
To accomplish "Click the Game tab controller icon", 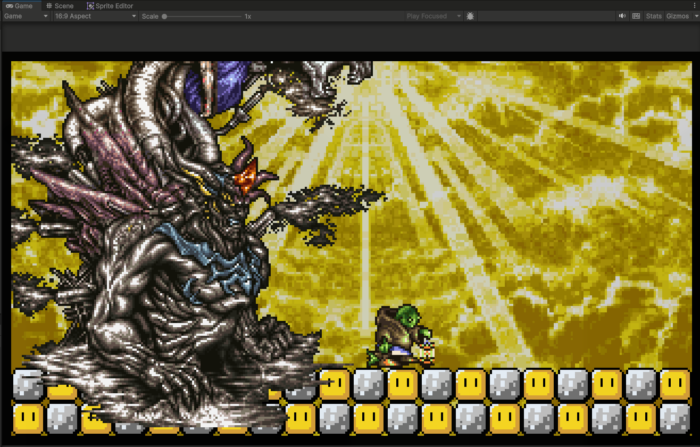I will 8,5.
